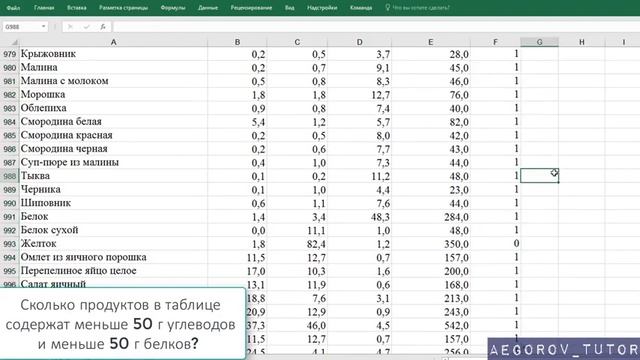Select column C header

coord(297,42)
